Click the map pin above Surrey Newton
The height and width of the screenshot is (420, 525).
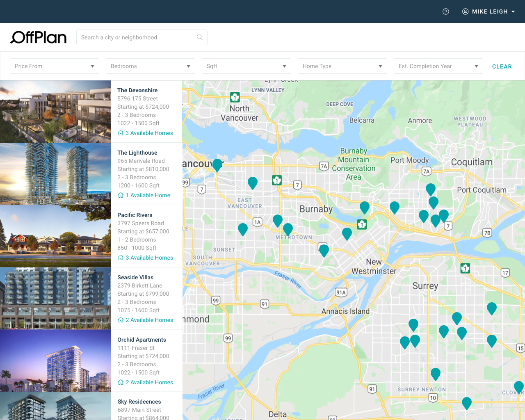[436, 373]
